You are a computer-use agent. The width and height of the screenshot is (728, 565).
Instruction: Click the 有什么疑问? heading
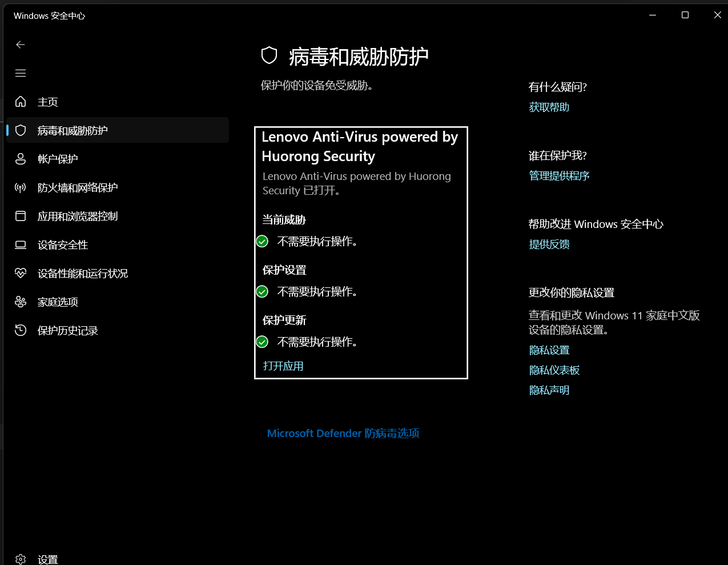pos(558,87)
